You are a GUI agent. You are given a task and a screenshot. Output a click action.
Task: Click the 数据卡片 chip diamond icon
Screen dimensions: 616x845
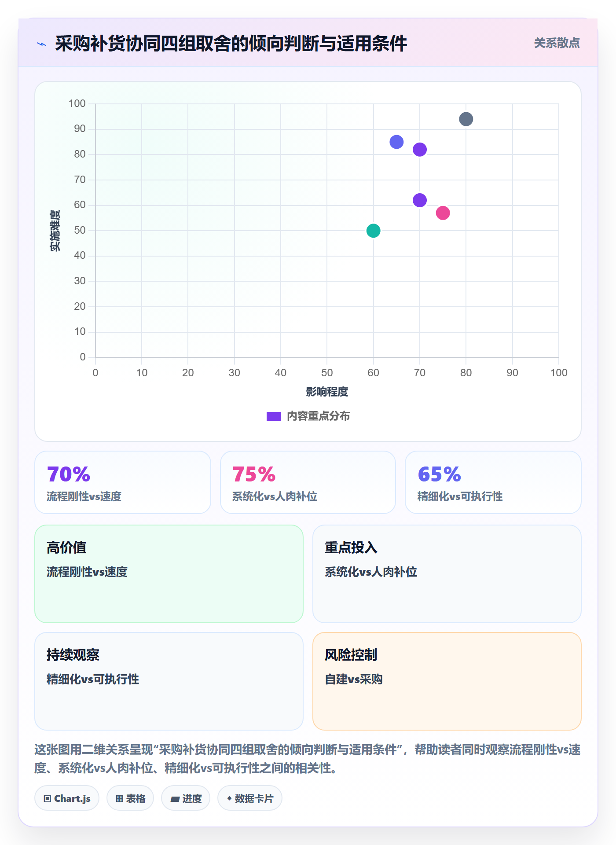[229, 798]
